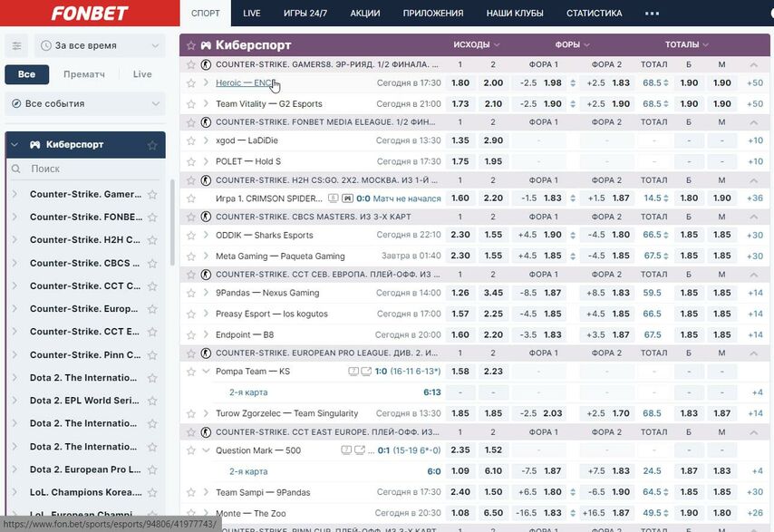The height and width of the screenshot is (532, 774).
Task: Open the filter settings sliders icon
Action: (x=17, y=46)
